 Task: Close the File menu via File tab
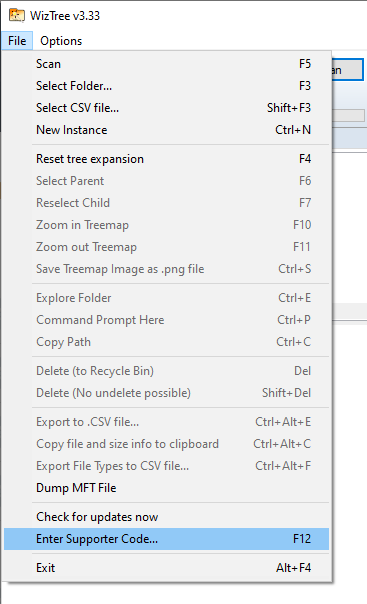[x=17, y=41]
